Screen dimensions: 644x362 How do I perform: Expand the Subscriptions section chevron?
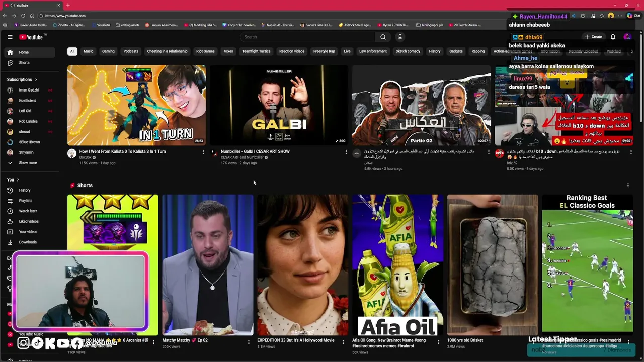[x=36, y=79]
